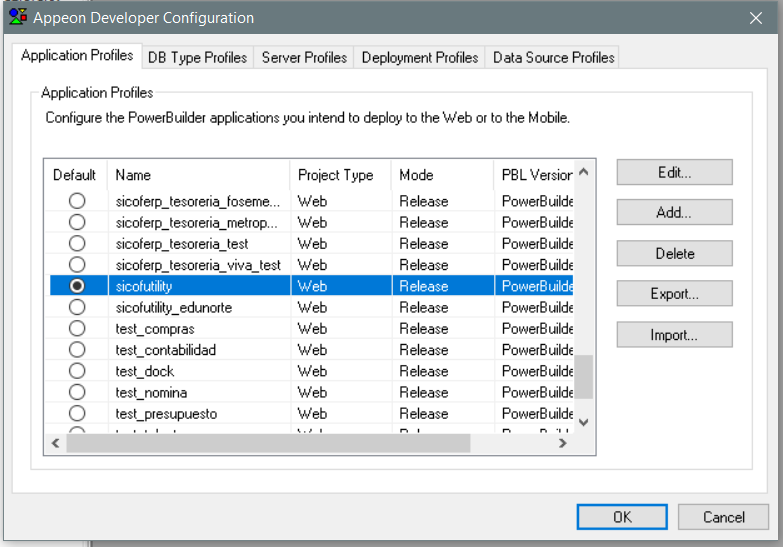783x547 pixels.
Task: Open the Server Profiles tab
Action: click(x=304, y=58)
